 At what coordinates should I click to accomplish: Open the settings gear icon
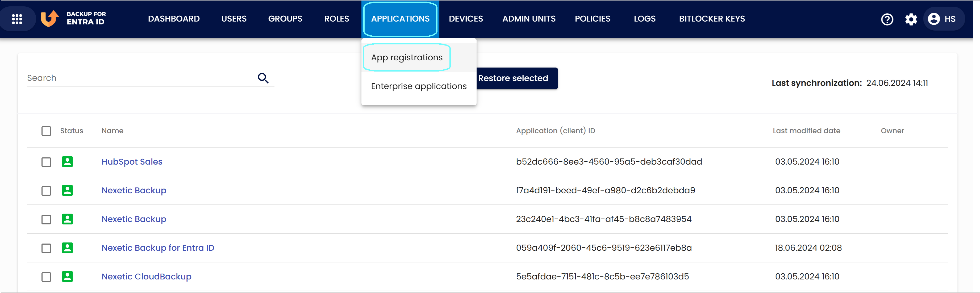(911, 19)
